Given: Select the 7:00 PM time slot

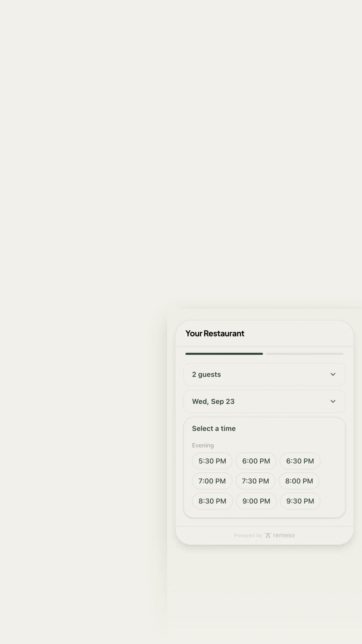Looking at the screenshot, I should [x=212, y=481].
